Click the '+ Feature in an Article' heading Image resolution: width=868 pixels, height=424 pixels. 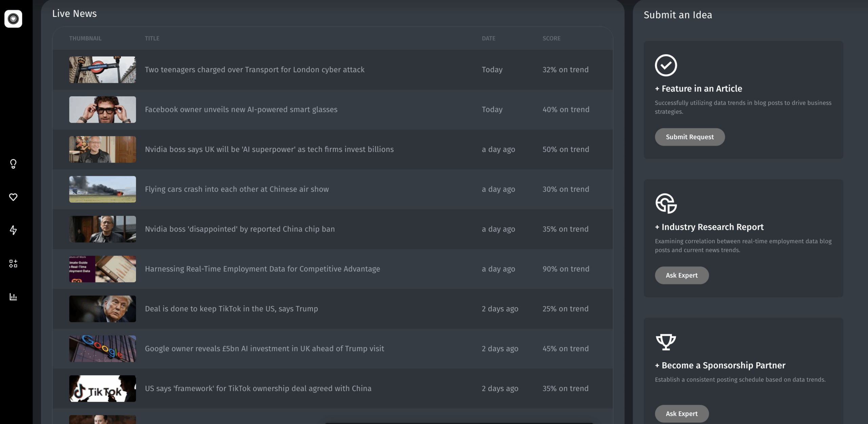point(698,88)
